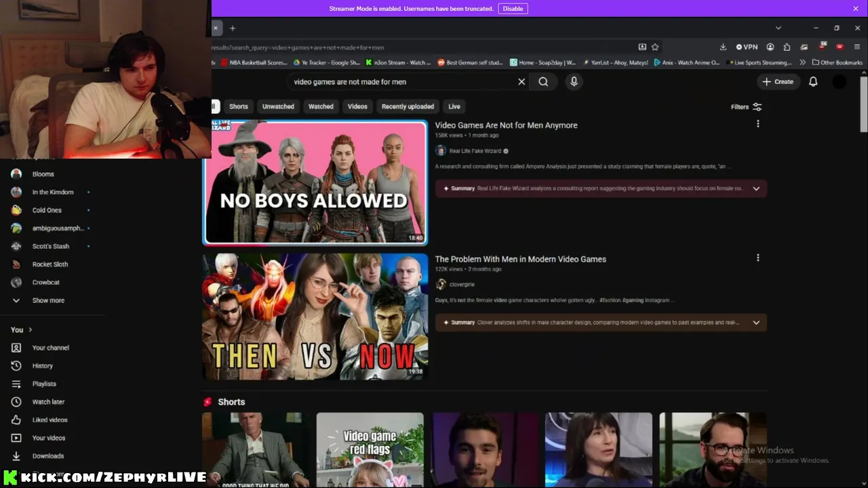This screenshot has height=488, width=868.
Task: Bookmark this page with the star icon
Action: [x=655, y=47]
